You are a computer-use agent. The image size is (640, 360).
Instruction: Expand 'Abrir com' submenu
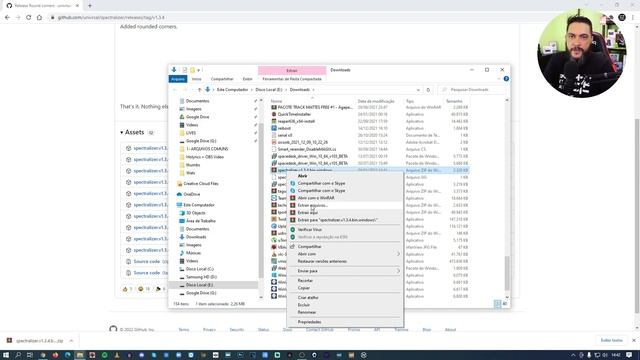click(x=345, y=254)
